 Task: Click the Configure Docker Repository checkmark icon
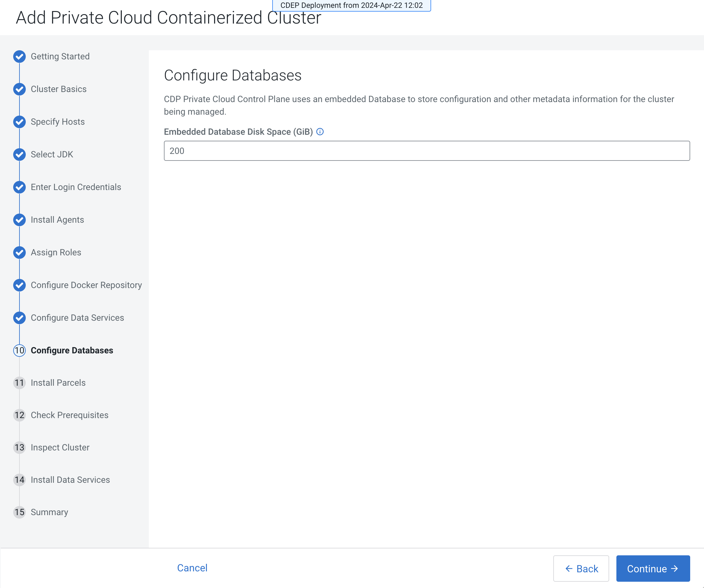point(19,285)
